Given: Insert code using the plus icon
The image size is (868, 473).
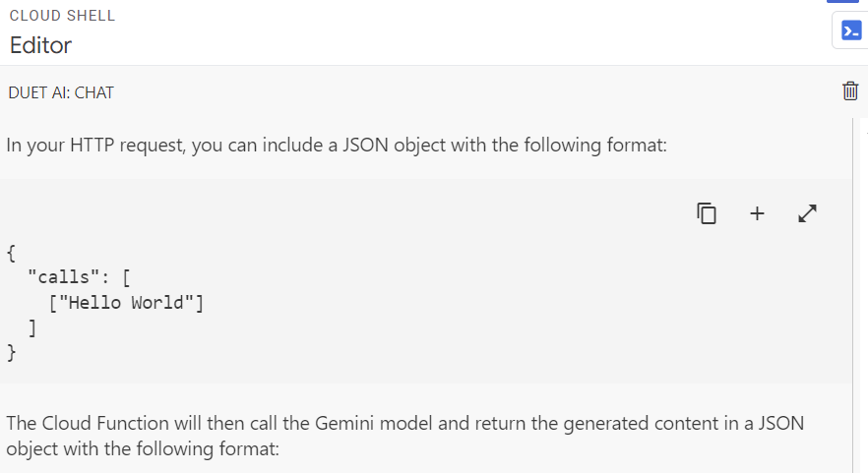Looking at the screenshot, I should [757, 213].
